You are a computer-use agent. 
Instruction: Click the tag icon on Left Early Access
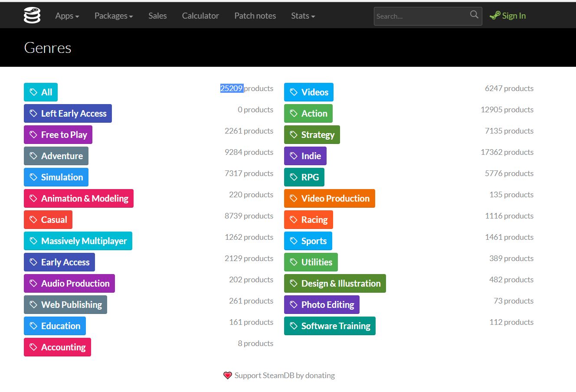click(x=33, y=113)
